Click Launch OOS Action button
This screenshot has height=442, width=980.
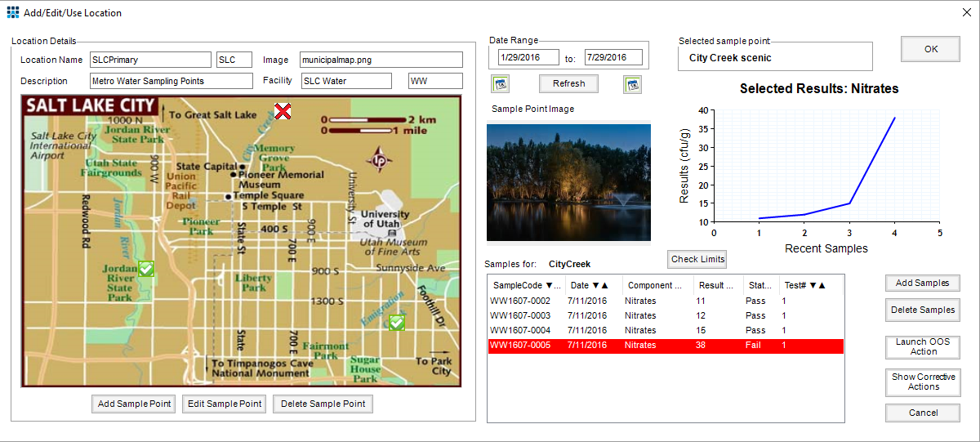(923, 346)
